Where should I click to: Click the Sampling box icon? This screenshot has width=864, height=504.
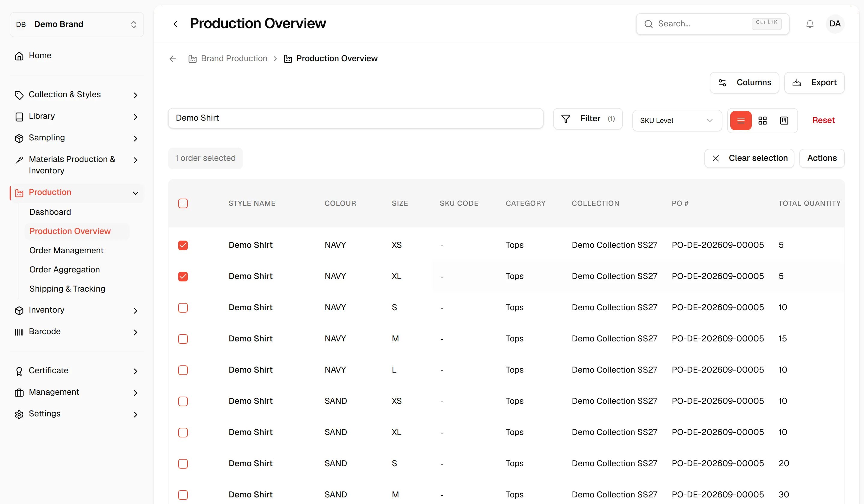tap(19, 138)
